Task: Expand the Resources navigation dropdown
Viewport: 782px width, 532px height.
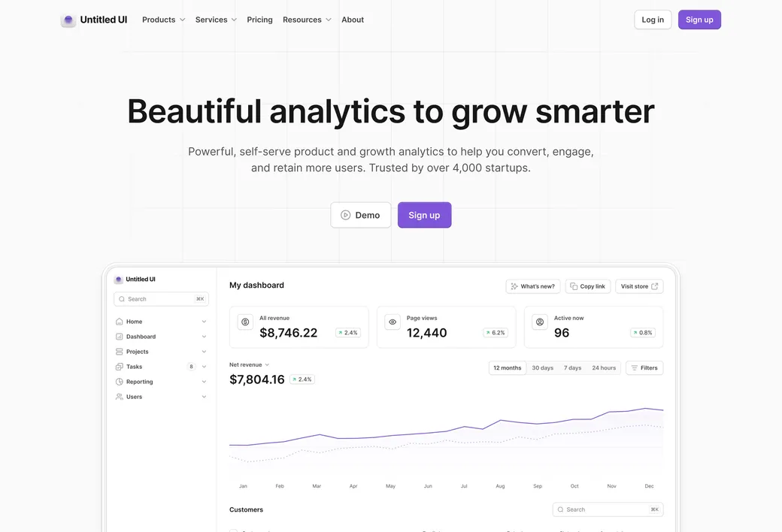Action: [307, 20]
